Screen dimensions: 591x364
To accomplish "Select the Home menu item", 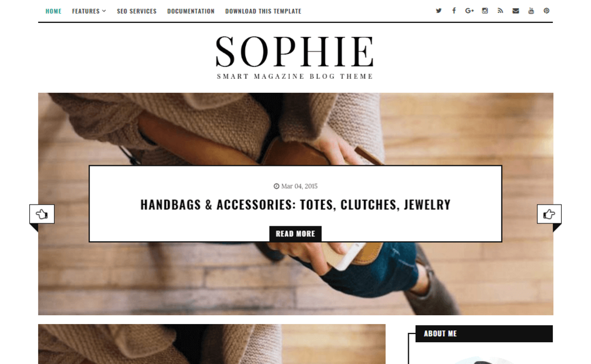I will [54, 11].
